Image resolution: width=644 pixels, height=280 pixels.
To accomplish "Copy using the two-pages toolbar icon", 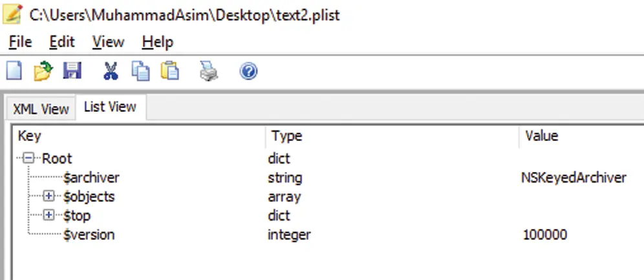I will [140, 70].
